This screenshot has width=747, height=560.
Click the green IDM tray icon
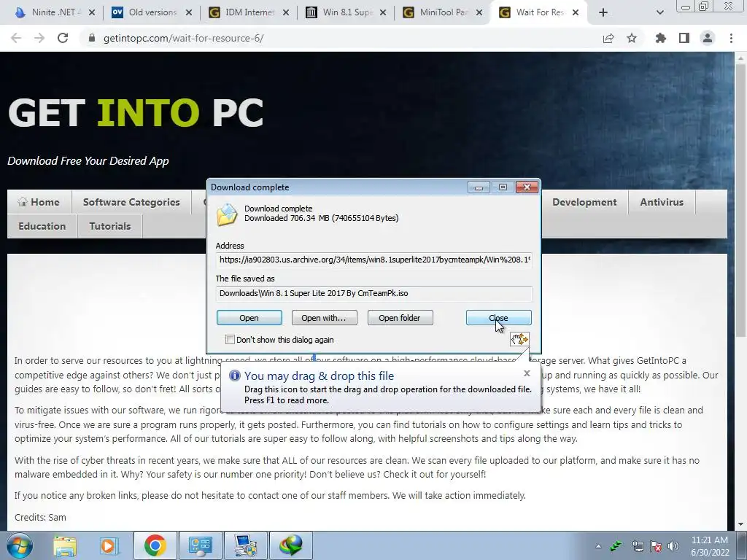(616, 545)
